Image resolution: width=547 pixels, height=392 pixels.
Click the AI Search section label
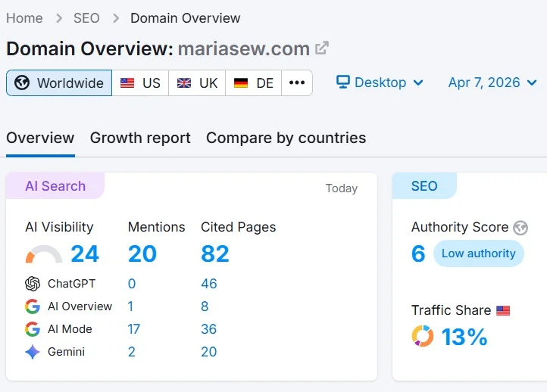tap(55, 186)
